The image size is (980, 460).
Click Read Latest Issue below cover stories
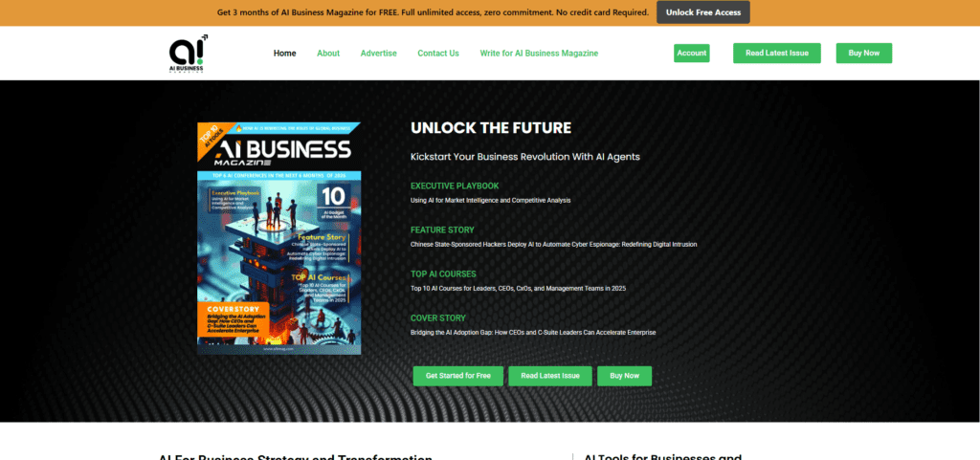tap(550, 376)
